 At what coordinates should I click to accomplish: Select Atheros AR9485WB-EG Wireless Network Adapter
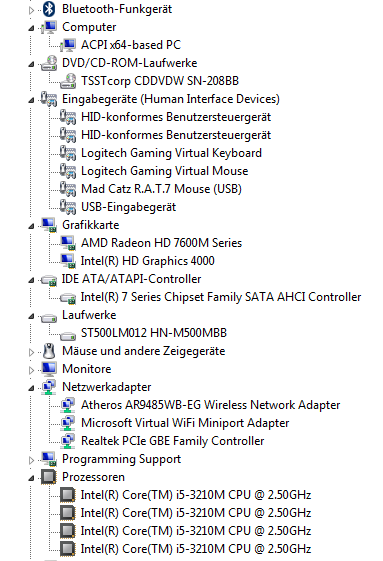(x=210, y=405)
